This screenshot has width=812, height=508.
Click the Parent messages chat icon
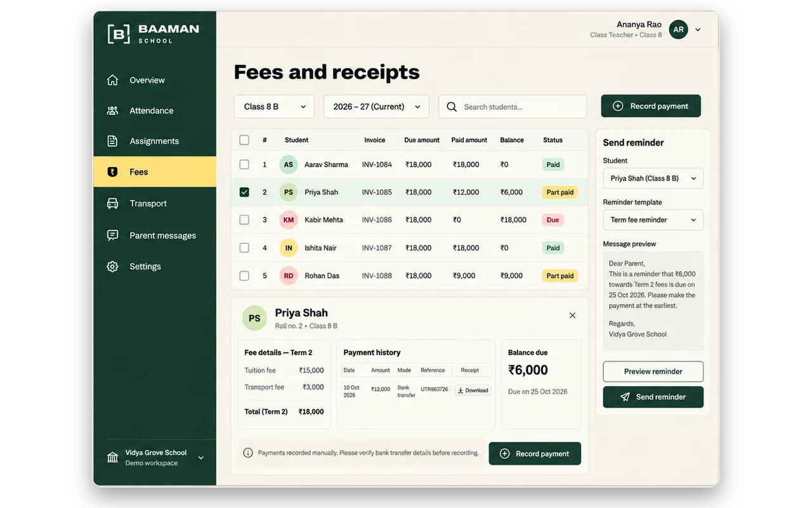(113, 236)
